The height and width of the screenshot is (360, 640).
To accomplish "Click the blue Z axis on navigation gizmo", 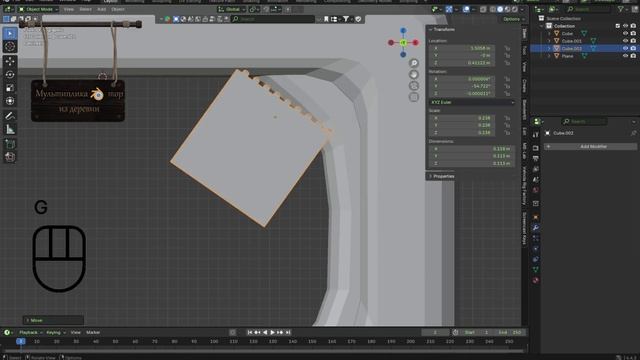I will pyautogui.click(x=403, y=31).
